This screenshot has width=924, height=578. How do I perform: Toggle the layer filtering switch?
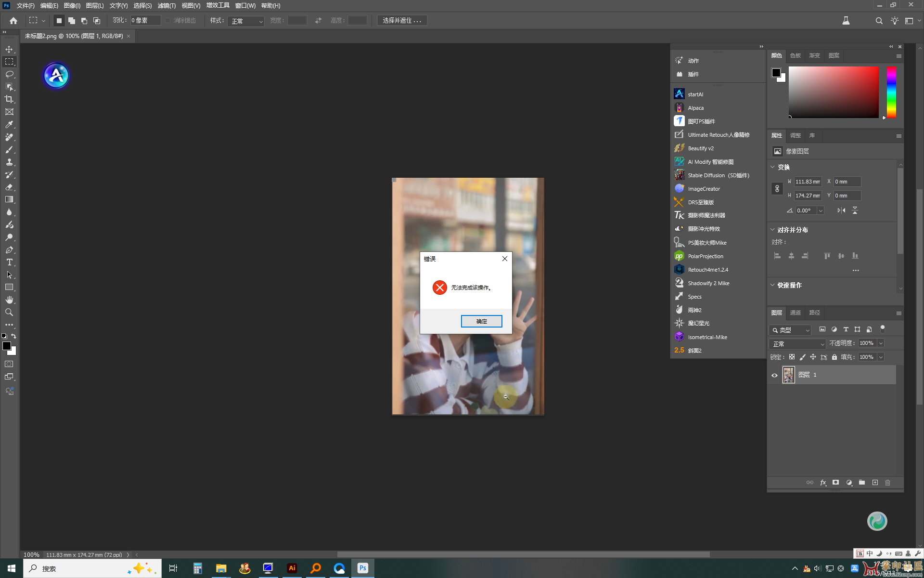coord(882,329)
